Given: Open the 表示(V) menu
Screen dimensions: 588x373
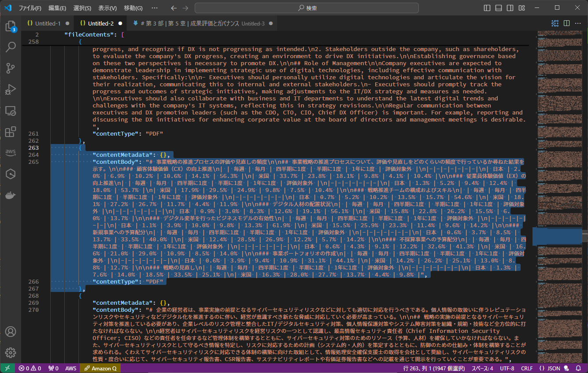Looking at the screenshot, I should pos(107,8).
